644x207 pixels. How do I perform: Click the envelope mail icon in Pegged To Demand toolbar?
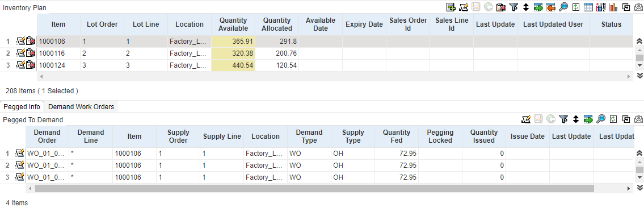pos(638,119)
